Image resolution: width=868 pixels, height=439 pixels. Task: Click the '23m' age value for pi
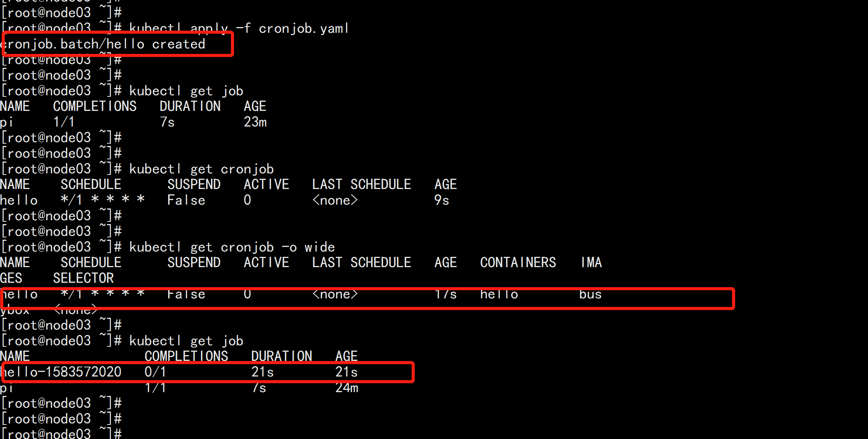pos(255,122)
